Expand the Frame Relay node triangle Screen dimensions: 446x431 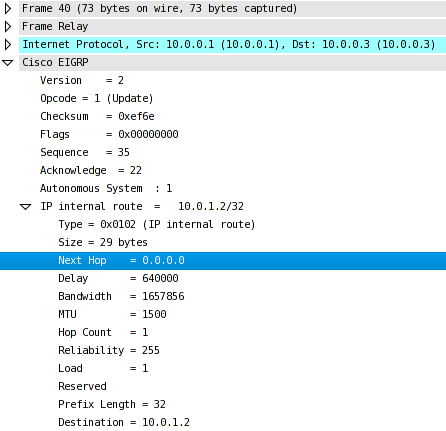(x=8, y=26)
